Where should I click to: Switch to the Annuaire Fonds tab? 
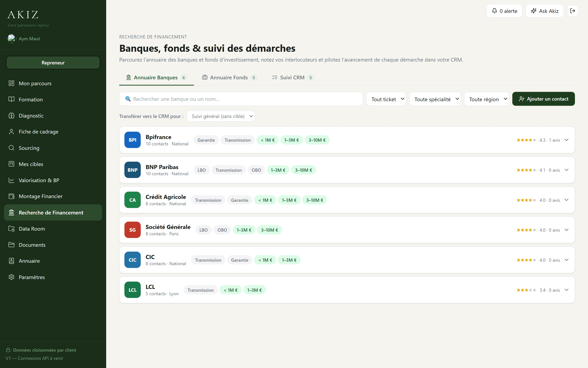click(229, 77)
